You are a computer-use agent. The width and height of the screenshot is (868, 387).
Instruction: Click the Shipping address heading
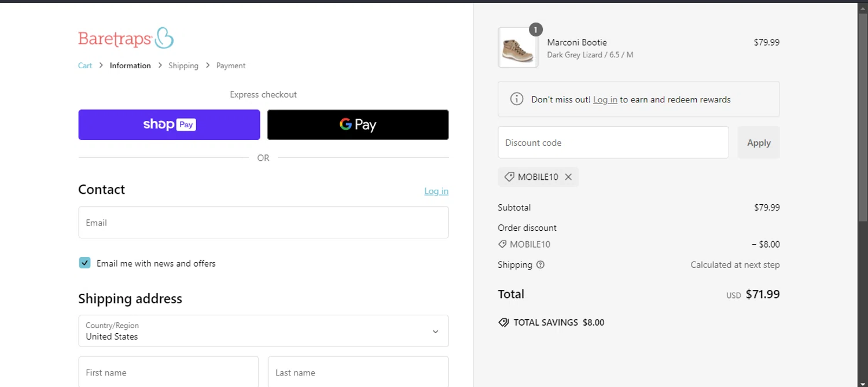pyautogui.click(x=130, y=298)
